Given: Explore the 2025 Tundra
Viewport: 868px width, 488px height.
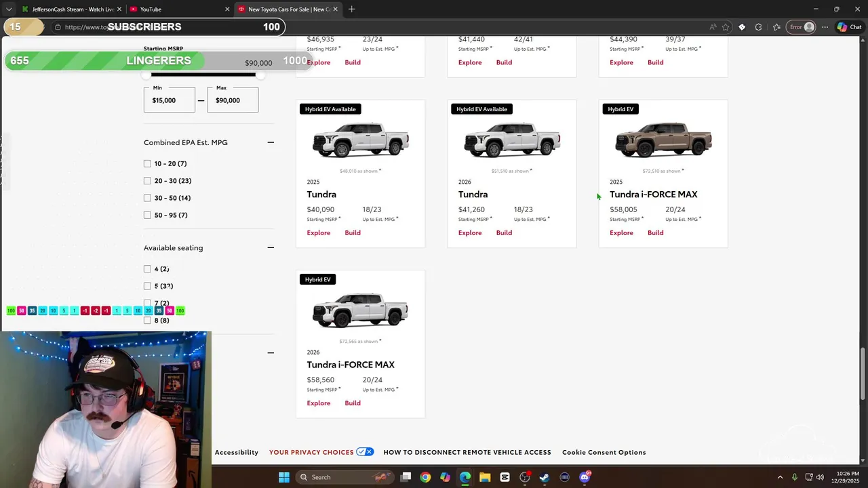Looking at the screenshot, I should pyautogui.click(x=319, y=232).
